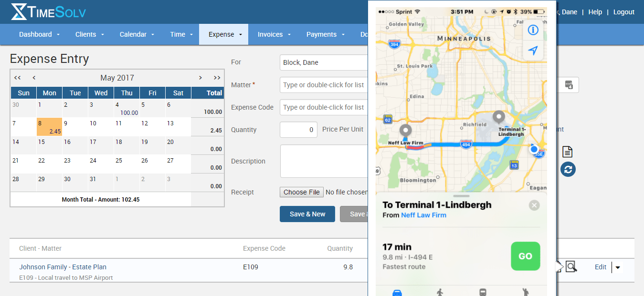The image size is (644, 296).
Task: Open receipt preview magnifier icon
Action: pos(571,267)
